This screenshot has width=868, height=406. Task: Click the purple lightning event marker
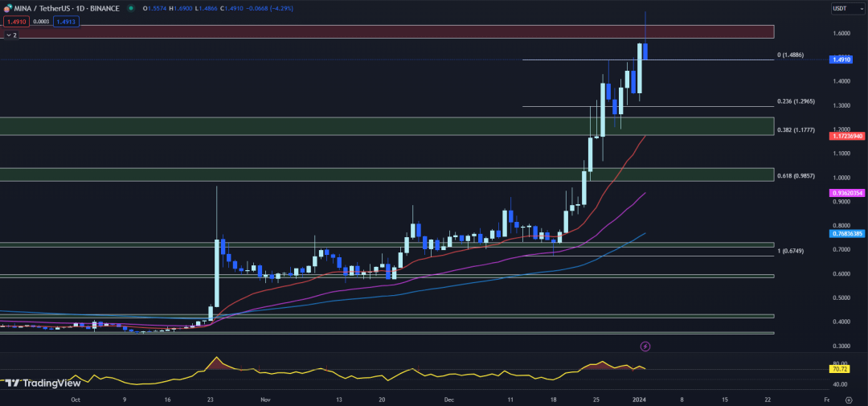point(645,347)
